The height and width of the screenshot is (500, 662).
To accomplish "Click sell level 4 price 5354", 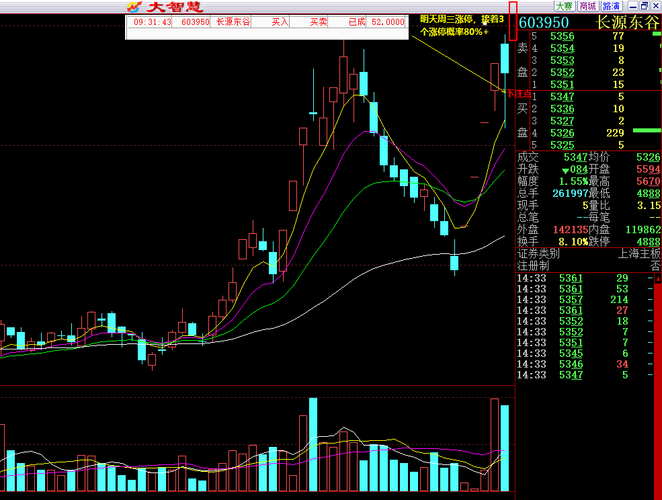I will click(x=562, y=49).
